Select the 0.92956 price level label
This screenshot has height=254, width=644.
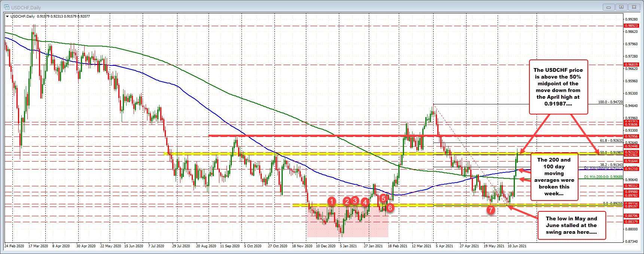pos(631,137)
